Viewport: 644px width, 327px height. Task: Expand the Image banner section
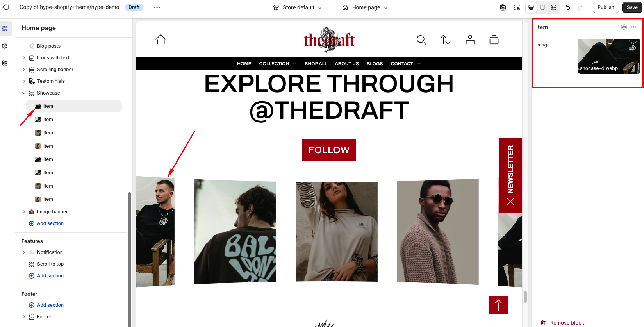pyautogui.click(x=24, y=212)
